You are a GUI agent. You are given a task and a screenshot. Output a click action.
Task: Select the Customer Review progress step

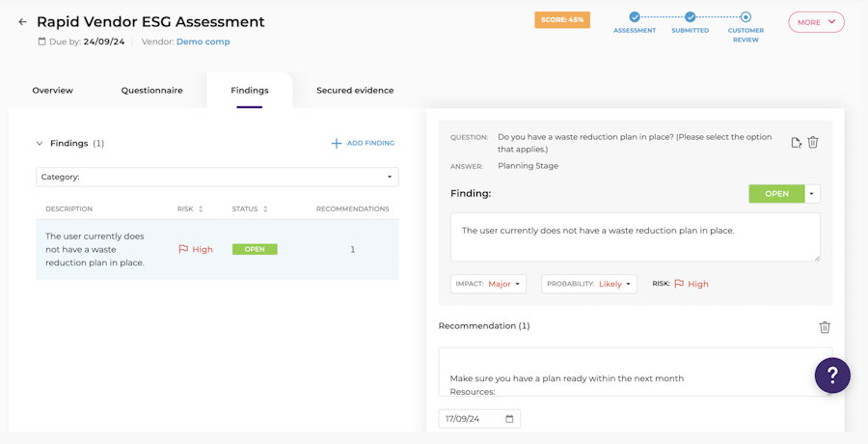coord(746,17)
